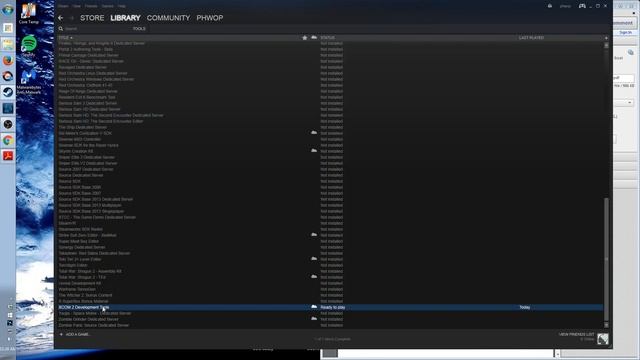
Task: Click the cloud icon on the Toki Tori 2+ Level Editor row
Action: pos(314,259)
